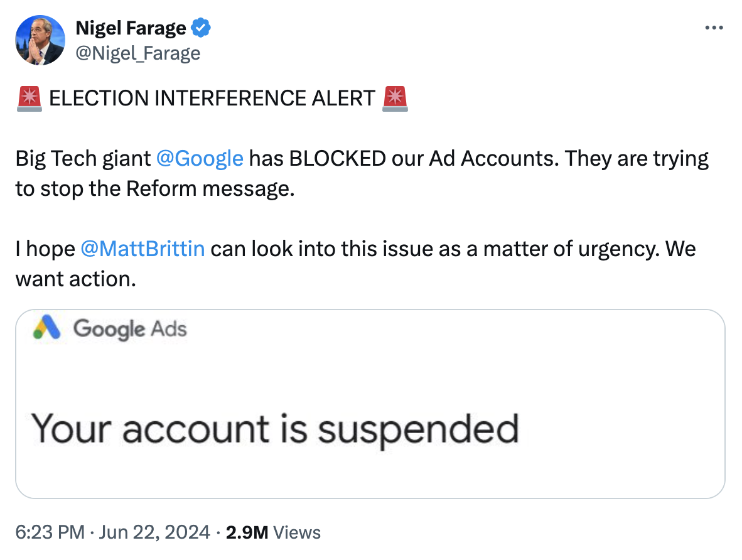
Task: Click the @Nigel_Farage handle
Action: click(x=137, y=53)
